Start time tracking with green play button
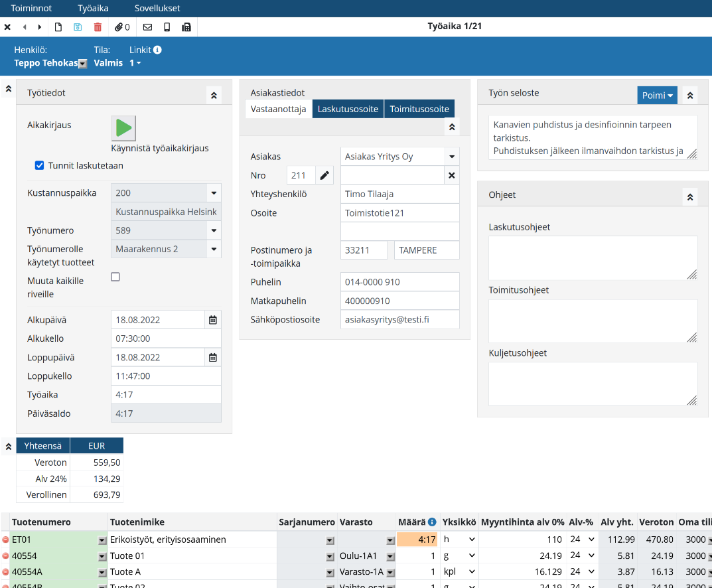This screenshot has height=588, width=712. (x=123, y=127)
